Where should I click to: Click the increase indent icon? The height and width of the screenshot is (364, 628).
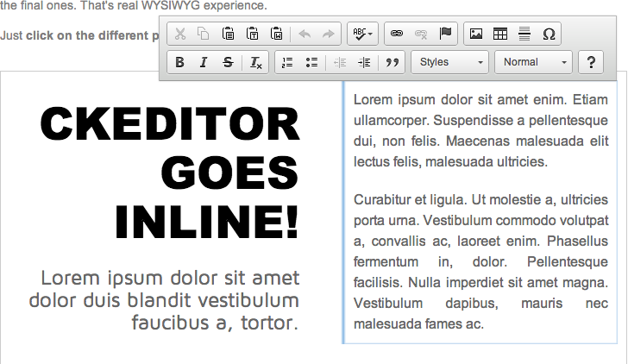point(364,62)
